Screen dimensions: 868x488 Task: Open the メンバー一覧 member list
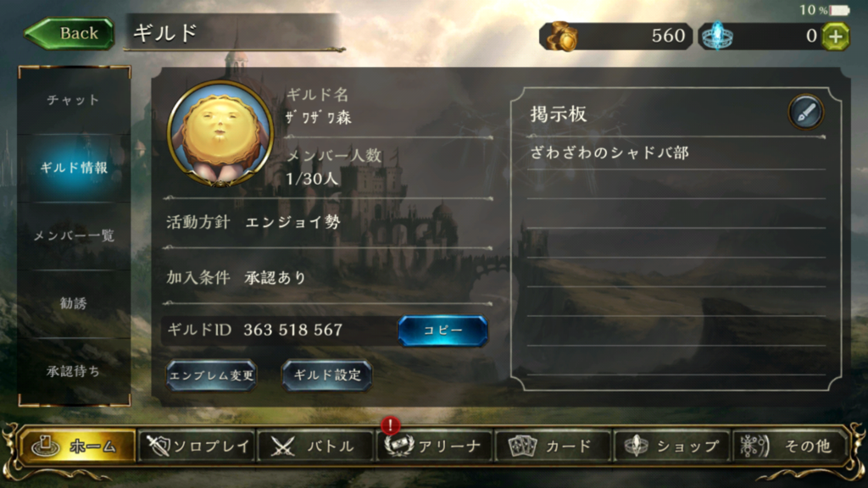75,236
